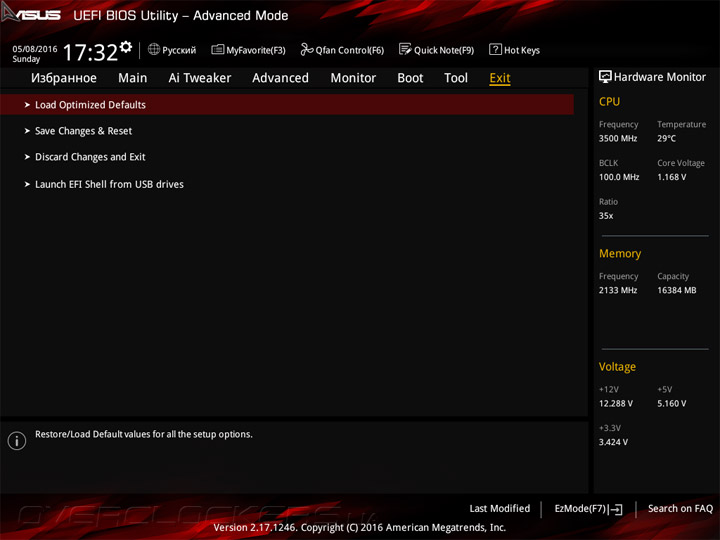Click the Restore/Load Default values help text
720x540 pixels.
[x=144, y=434]
